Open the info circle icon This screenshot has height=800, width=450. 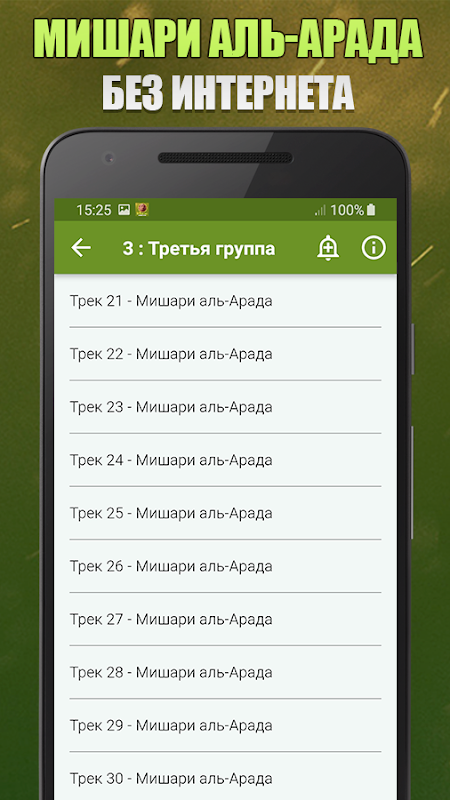(x=373, y=248)
